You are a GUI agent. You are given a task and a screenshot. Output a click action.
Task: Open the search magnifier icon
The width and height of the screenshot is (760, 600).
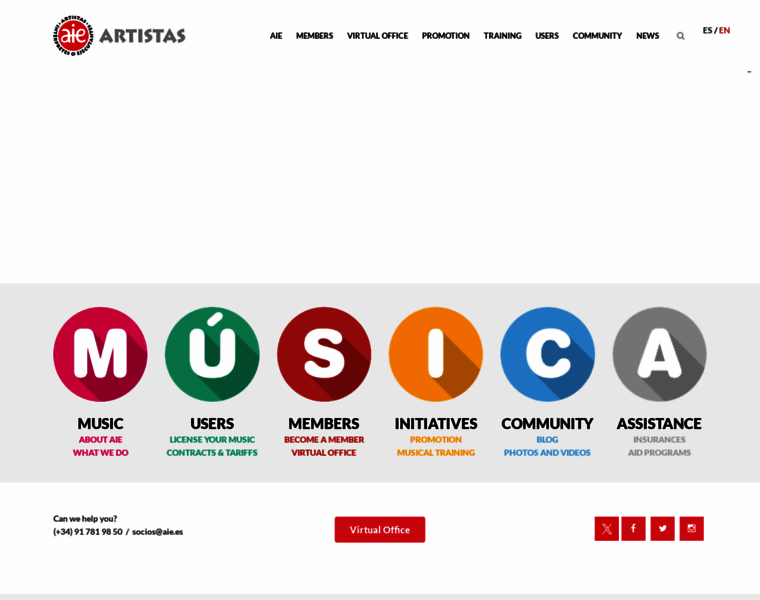[681, 36]
